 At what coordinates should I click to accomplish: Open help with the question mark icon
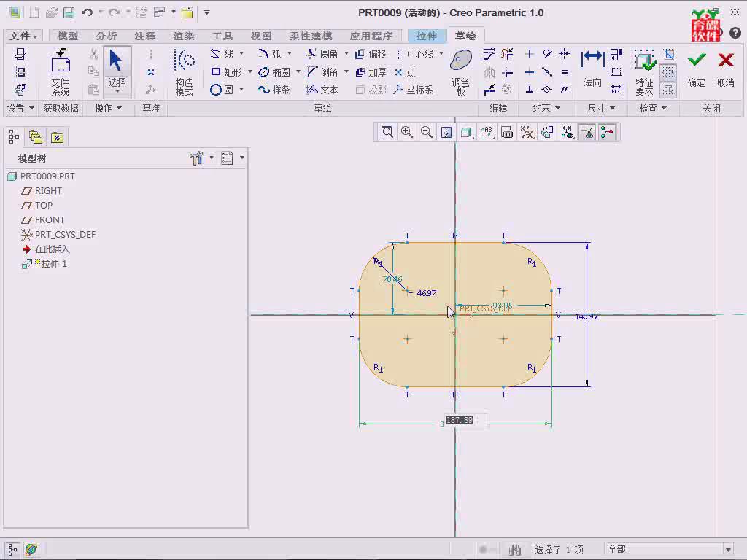tap(735, 33)
